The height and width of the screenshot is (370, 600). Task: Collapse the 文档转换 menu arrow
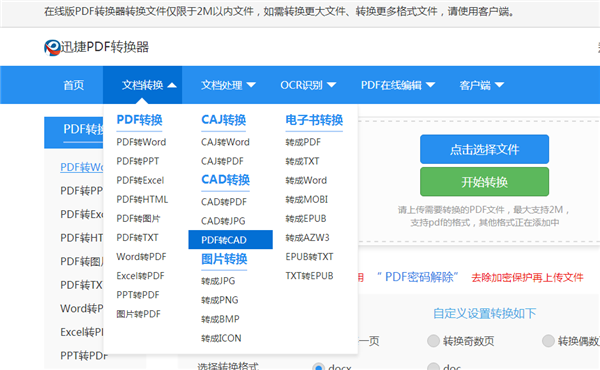click(172, 85)
